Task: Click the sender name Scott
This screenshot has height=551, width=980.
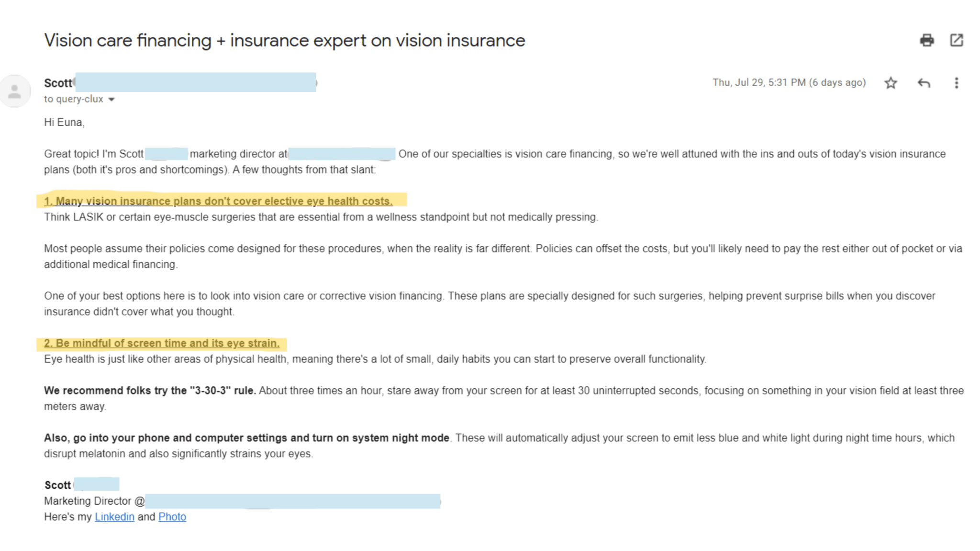Action: [x=58, y=83]
